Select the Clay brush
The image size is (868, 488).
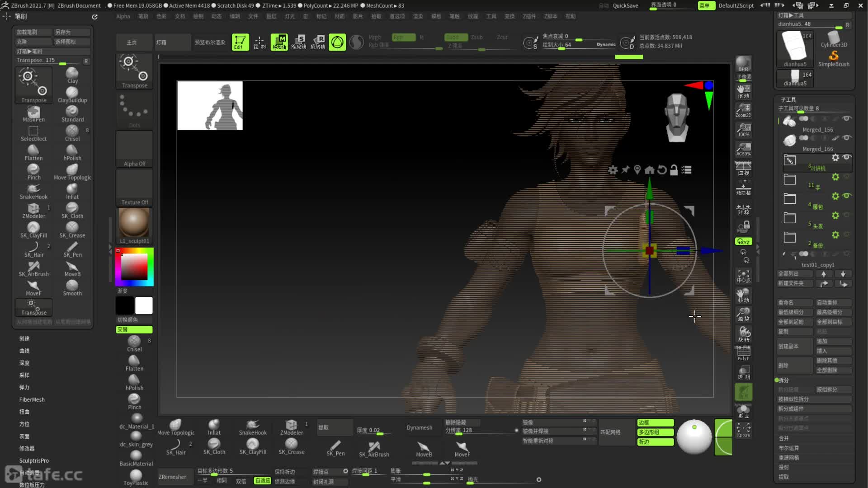(72, 75)
